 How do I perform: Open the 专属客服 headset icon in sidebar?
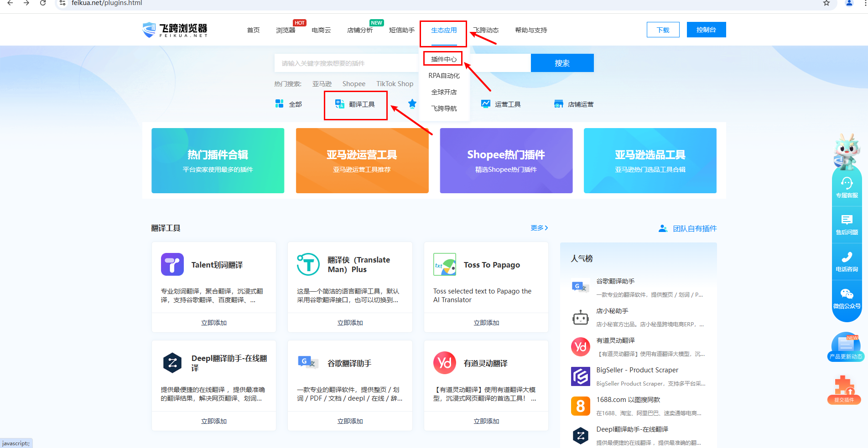pyautogui.click(x=847, y=184)
